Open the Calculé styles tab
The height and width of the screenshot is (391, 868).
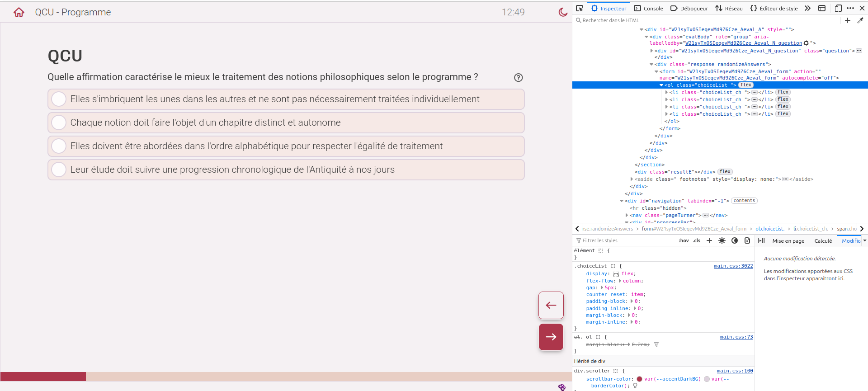[x=823, y=241]
